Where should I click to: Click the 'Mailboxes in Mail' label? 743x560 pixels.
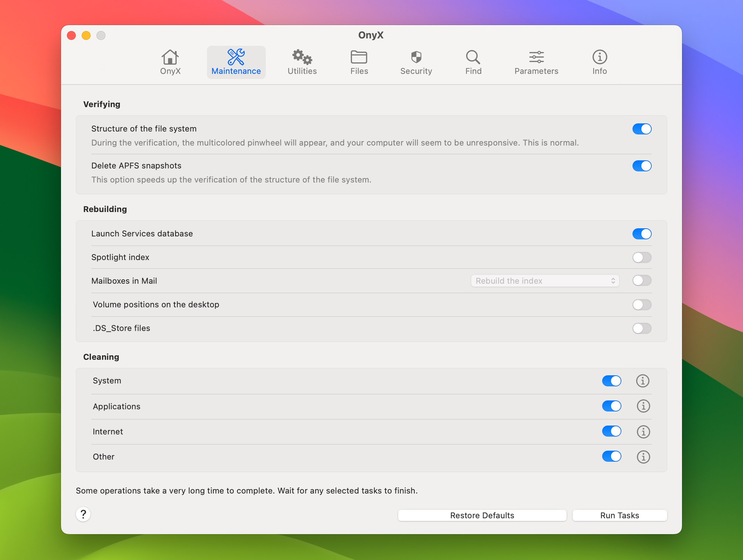tap(124, 281)
